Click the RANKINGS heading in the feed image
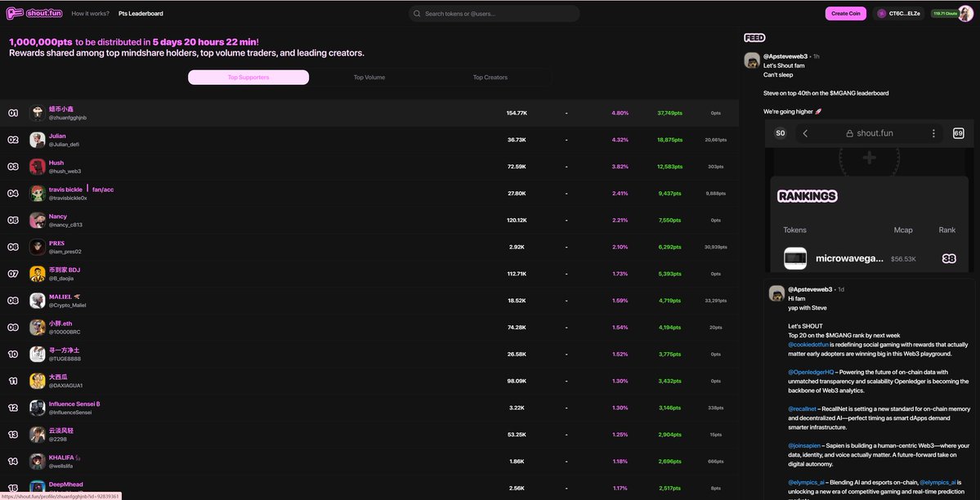 808,196
